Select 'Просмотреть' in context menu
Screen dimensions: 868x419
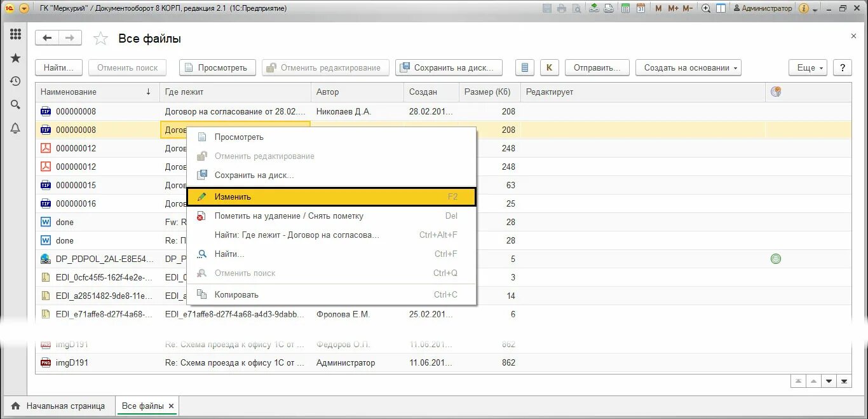(x=331, y=137)
